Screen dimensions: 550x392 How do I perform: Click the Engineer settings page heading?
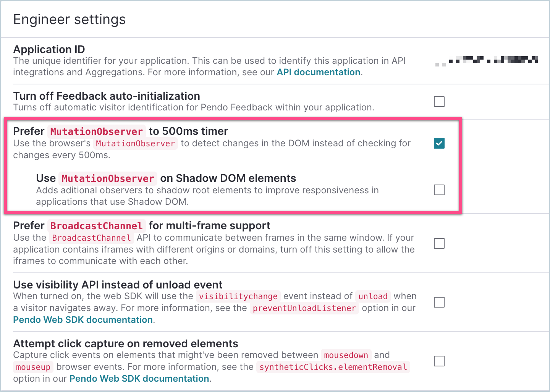(70, 19)
